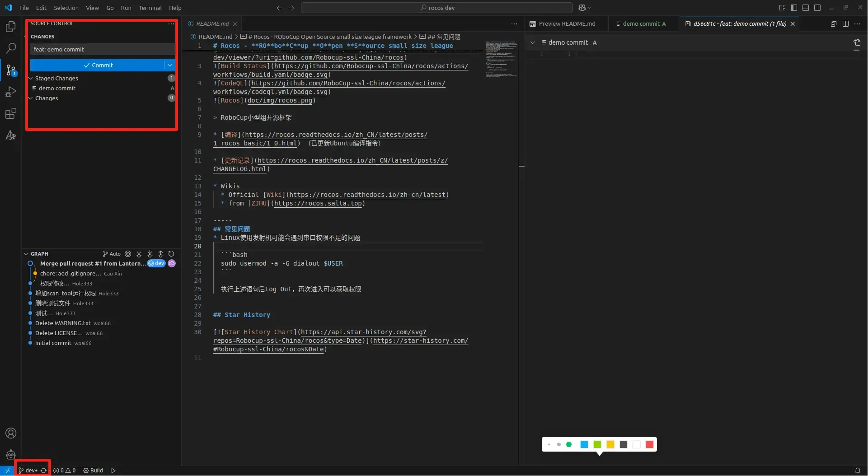This screenshot has width=868, height=476.
Task: Pick the yellow color swatch
Action: point(610,445)
